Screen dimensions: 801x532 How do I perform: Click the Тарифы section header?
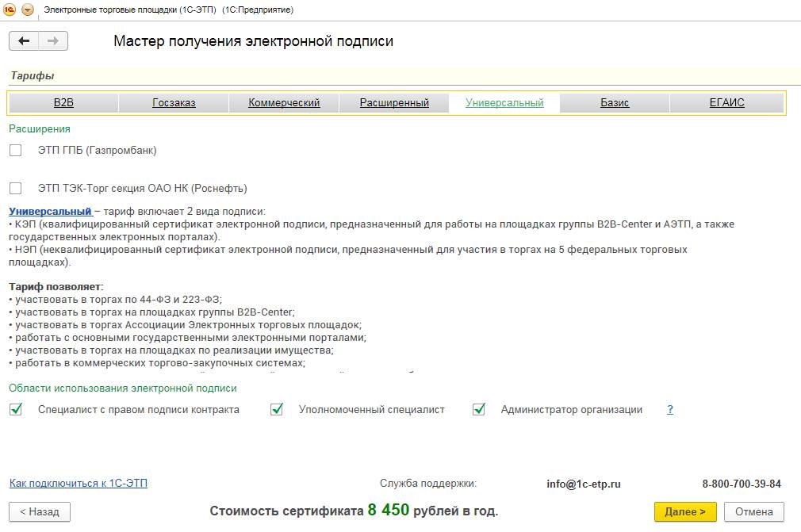click(x=33, y=75)
